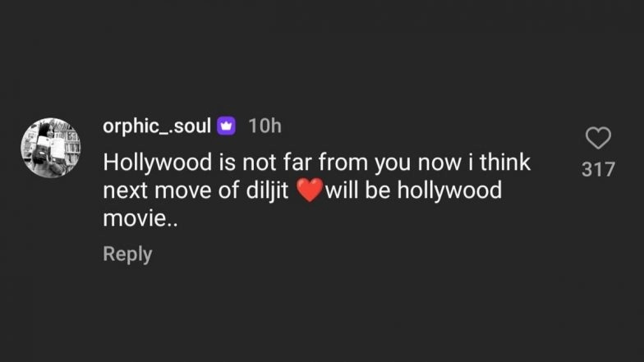
Task: Like the comment with the heart icon
Action: click(x=598, y=138)
